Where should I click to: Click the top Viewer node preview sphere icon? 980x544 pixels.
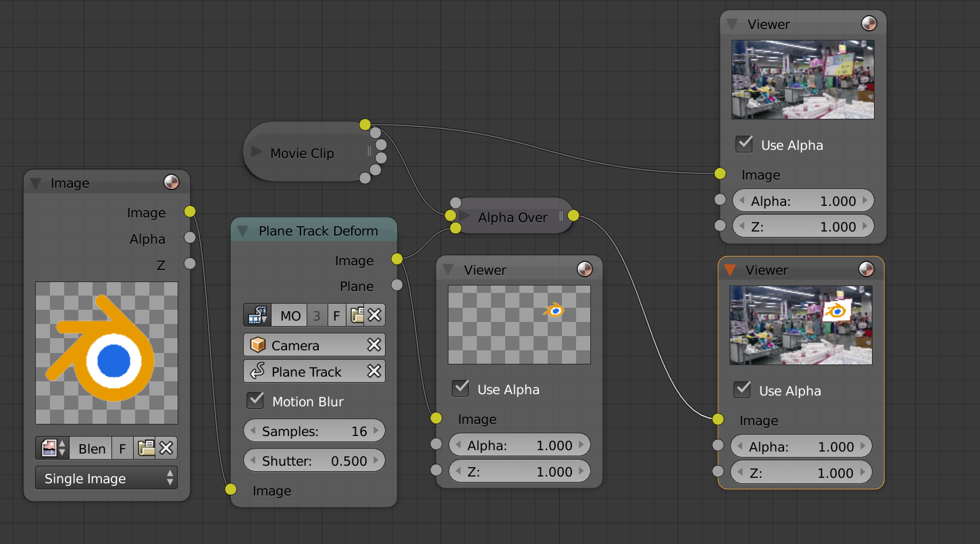click(x=869, y=24)
